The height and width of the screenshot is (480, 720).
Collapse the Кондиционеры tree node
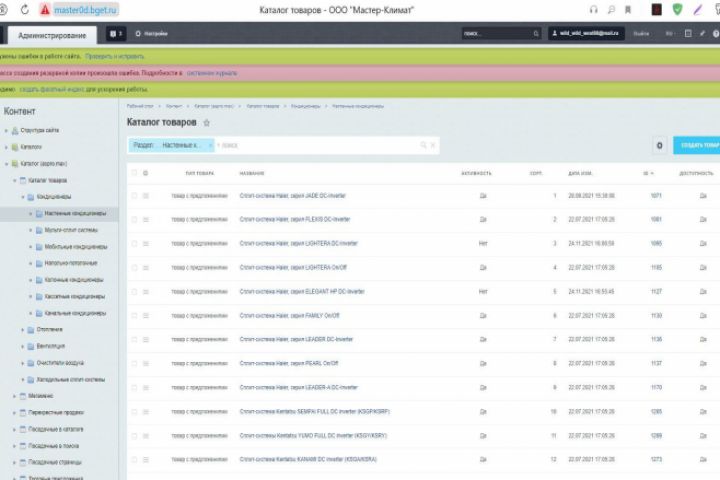(22, 197)
